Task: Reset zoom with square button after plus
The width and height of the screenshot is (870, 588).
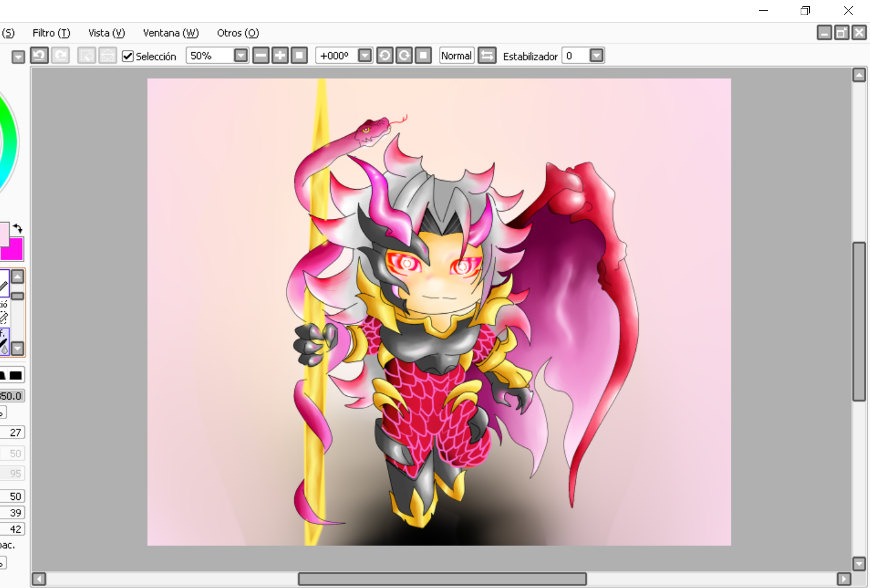Action: pos(299,55)
